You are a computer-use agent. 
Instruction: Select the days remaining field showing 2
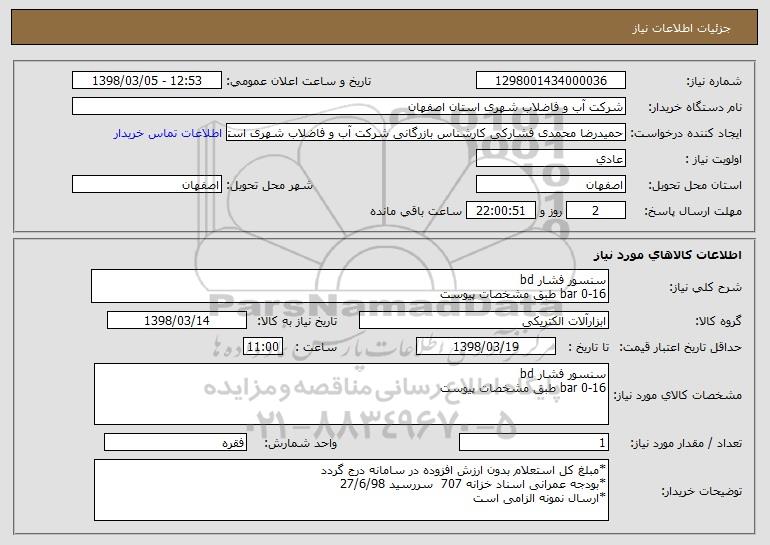point(596,210)
